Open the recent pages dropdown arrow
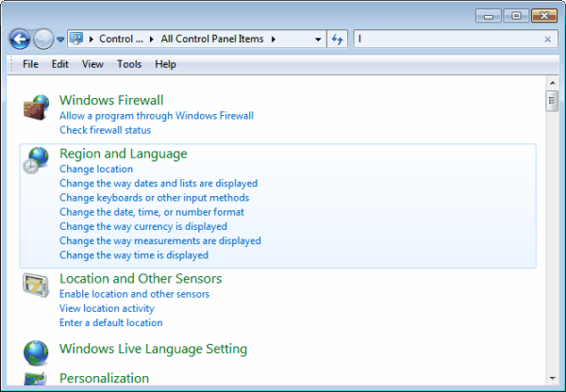This screenshot has width=566, height=392. pyautogui.click(x=60, y=40)
